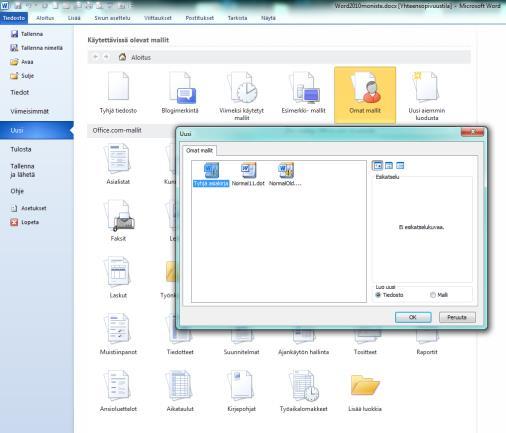The height and width of the screenshot is (433, 506).
Task: Open the Esimerkki-mallit sample templates
Action: [303, 93]
